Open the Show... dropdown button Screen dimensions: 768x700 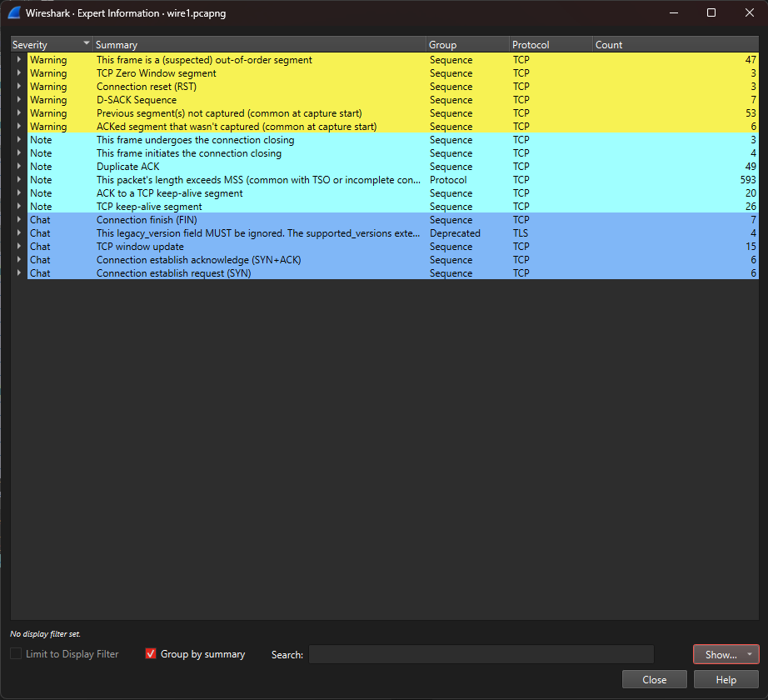726,654
